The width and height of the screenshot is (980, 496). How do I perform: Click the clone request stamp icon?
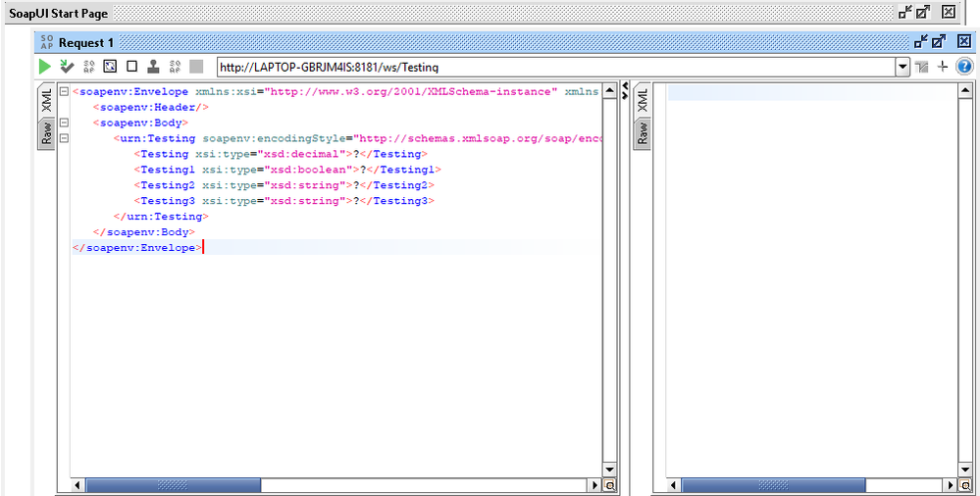[x=153, y=67]
